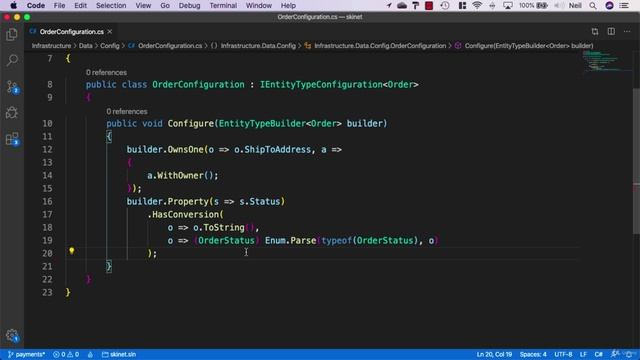Image resolution: width=640 pixels, height=360 pixels.
Task: Click the red square menu bar icon
Action: (x=429, y=5)
